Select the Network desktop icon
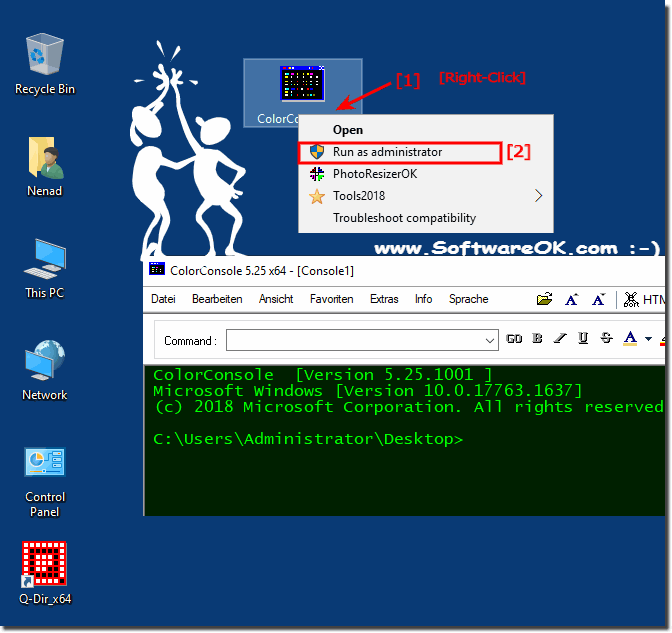 click(45, 370)
